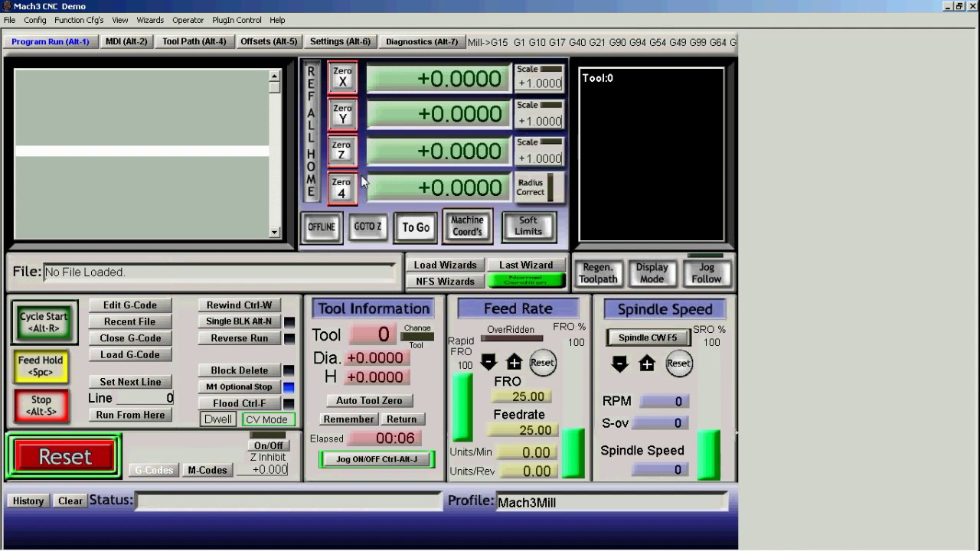Open the Config menu

pyautogui.click(x=34, y=20)
